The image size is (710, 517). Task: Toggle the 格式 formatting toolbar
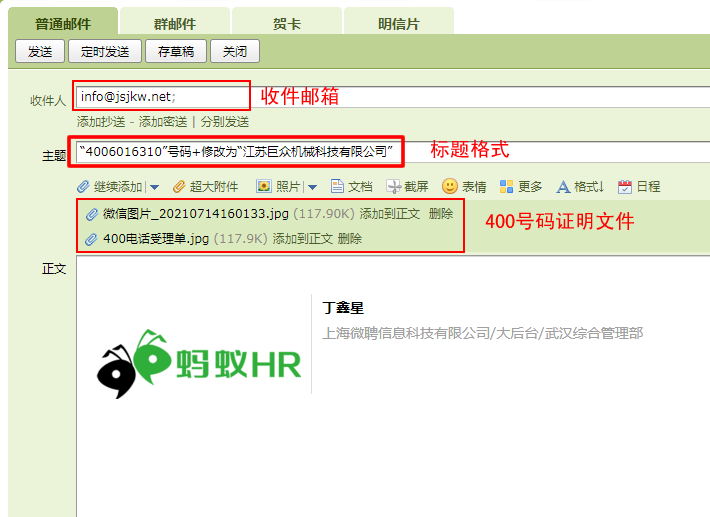click(580, 187)
